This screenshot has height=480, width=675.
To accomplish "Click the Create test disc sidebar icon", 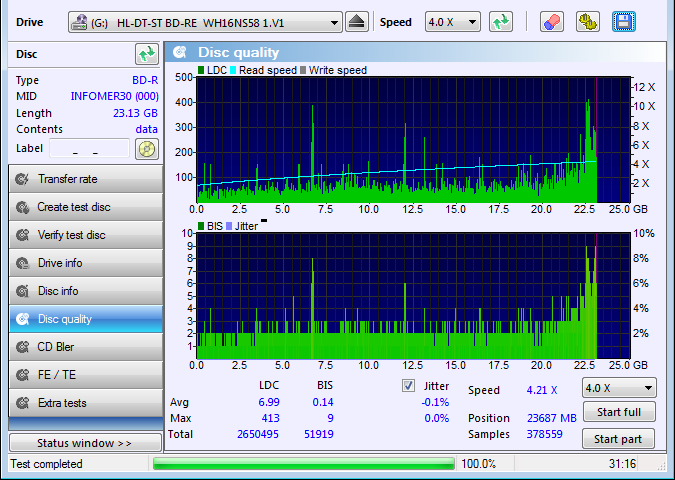I will [x=22, y=207].
